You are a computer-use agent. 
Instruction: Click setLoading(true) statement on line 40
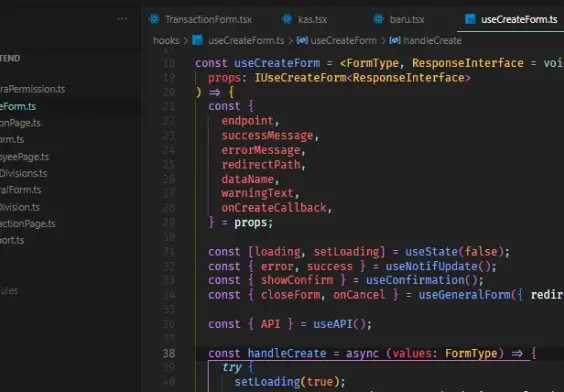point(290,382)
